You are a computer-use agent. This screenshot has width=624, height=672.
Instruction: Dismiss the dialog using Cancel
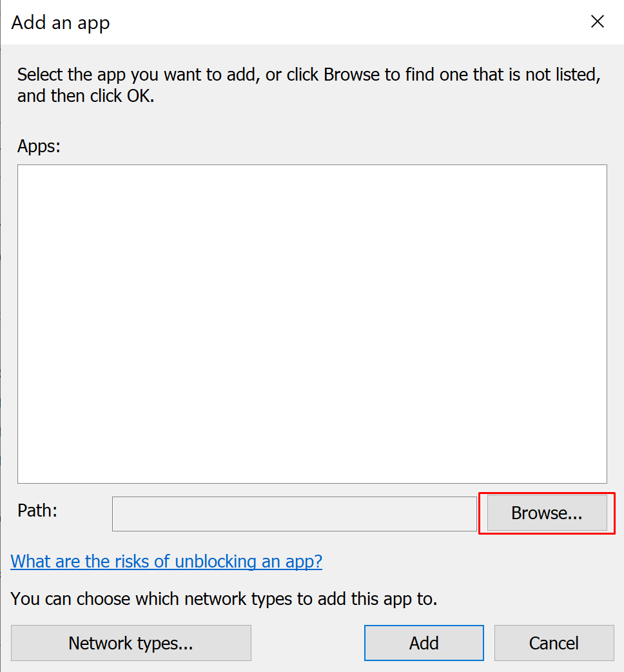point(554,643)
